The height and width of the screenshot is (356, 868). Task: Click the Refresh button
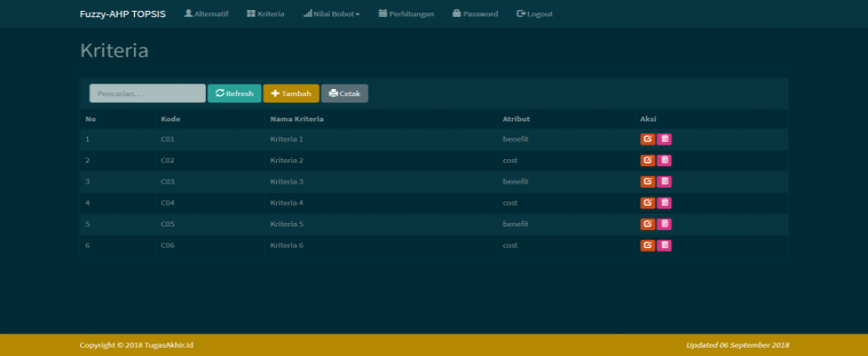point(235,93)
